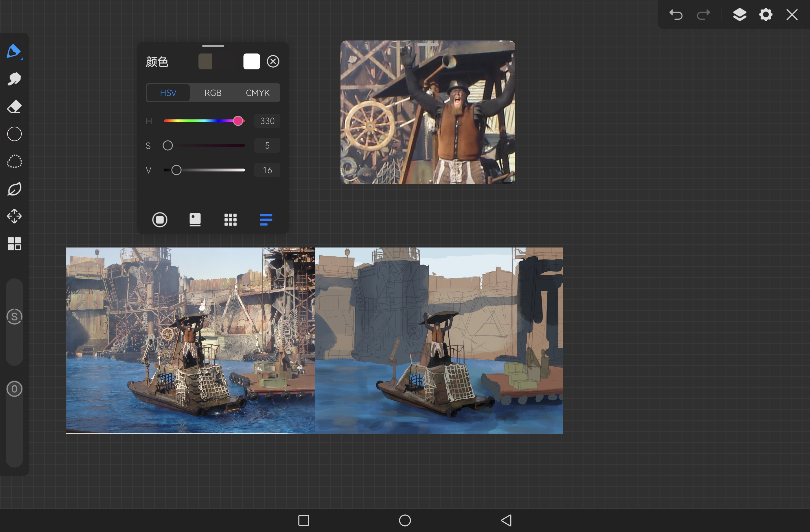810x532 pixels.
Task: Select the leaf-shaped fill tool
Action: point(14,189)
